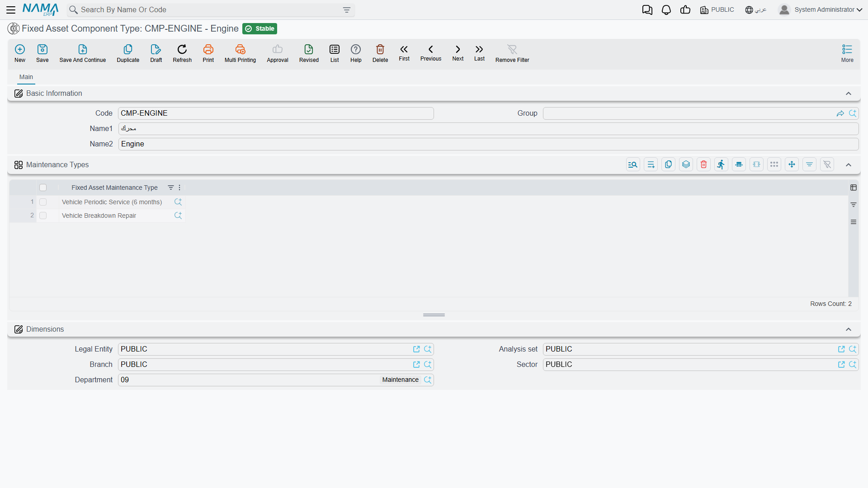Click the Stable status badge

point(260,28)
